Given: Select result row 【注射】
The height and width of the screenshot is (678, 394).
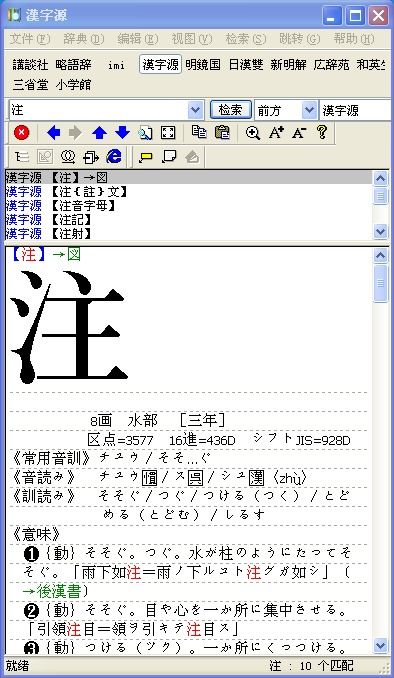Looking at the screenshot, I should [189, 233].
